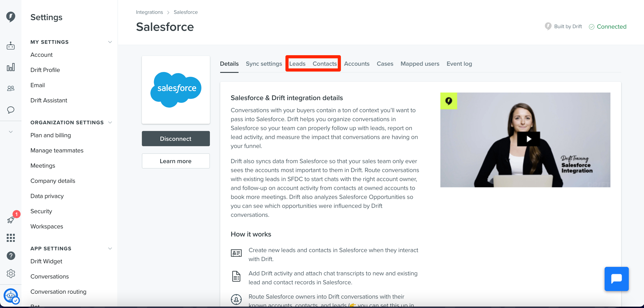644x308 pixels.
Task: Open the conversations chat bubble icon
Action: pyautogui.click(x=11, y=110)
